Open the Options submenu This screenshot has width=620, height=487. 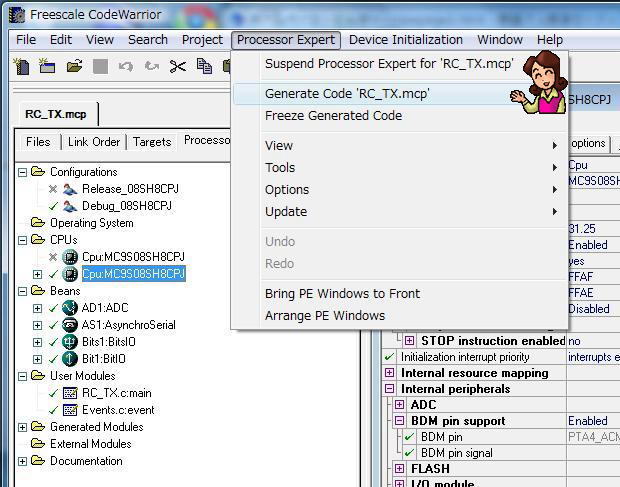click(400, 190)
